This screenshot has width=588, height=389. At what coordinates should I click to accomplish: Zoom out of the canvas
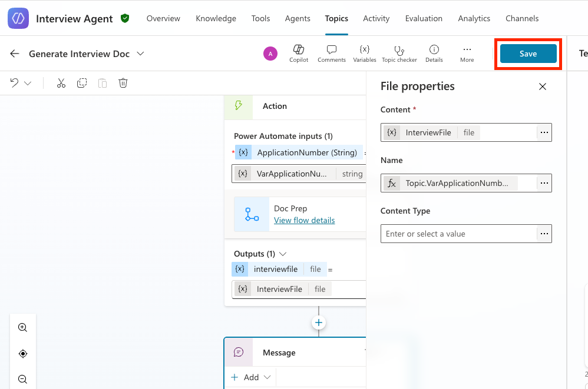point(23,380)
